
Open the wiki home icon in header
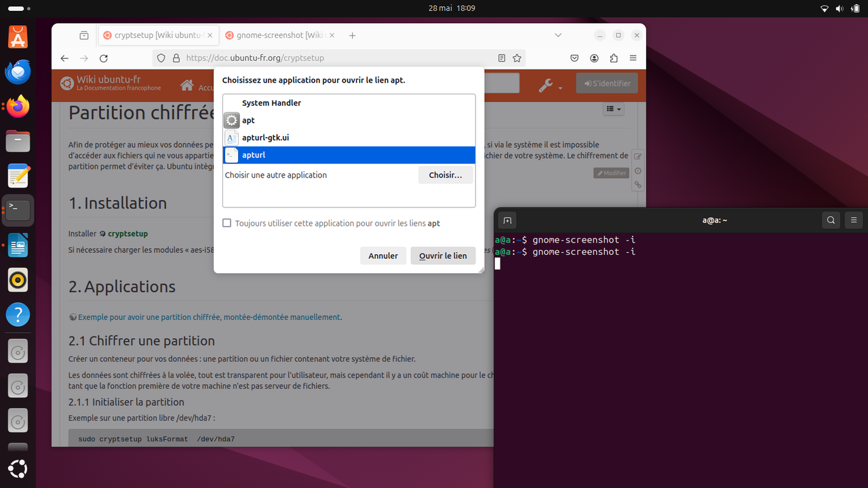coord(187,85)
